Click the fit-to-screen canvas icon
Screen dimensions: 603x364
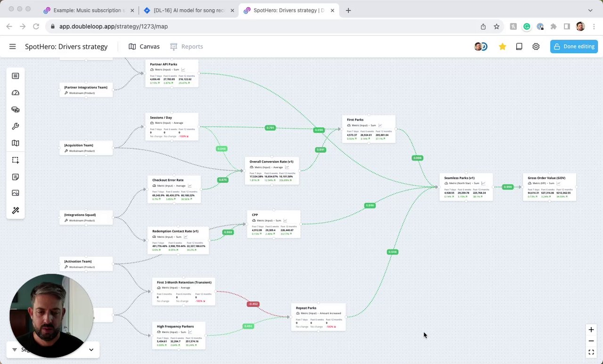tap(591, 352)
